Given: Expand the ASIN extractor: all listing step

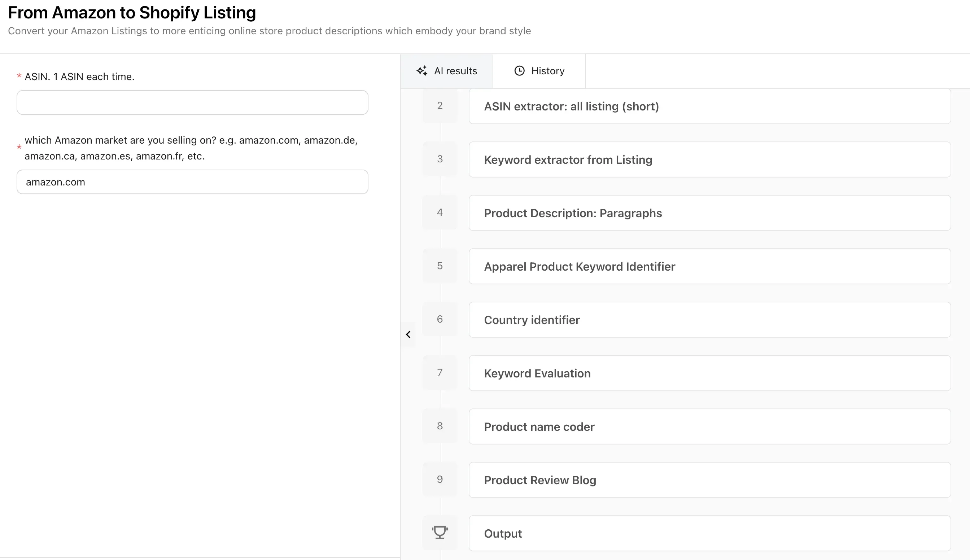Looking at the screenshot, I should (x=709, y=106).
